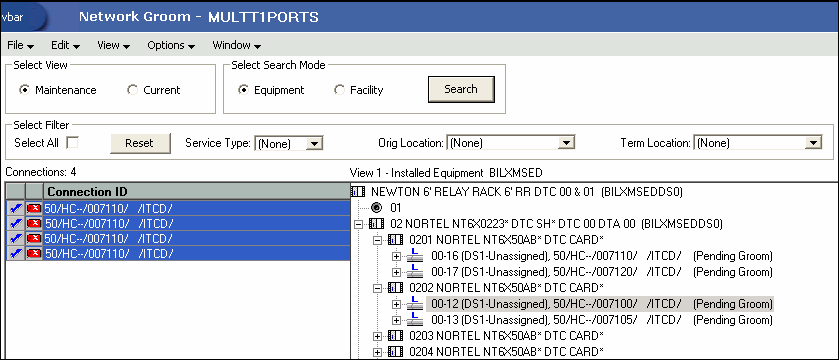Click the shelf icon of 02 NORTEL NT6X0223
The height and width of the screenshot is (360, 839).
pos(377,223)
